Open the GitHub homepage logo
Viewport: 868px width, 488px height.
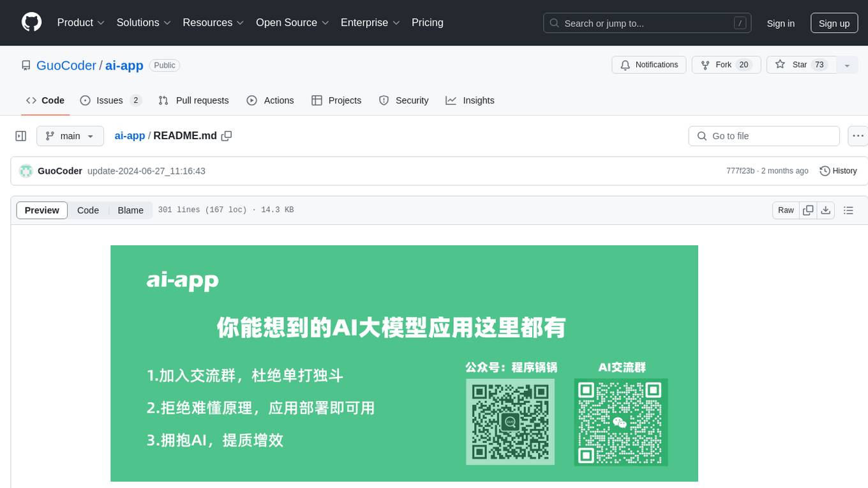point(31,22)
